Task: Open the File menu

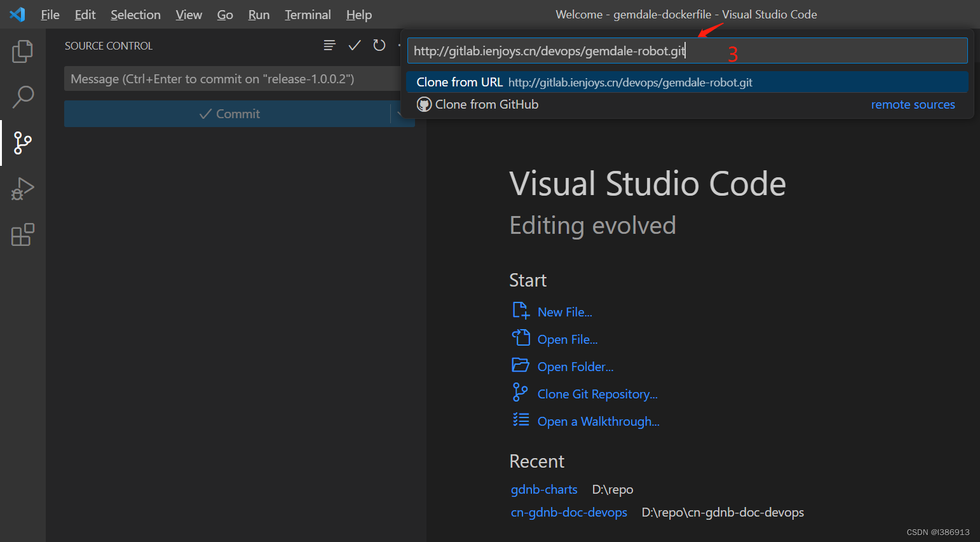Action: pyautogui.click(x=50, y=14)
